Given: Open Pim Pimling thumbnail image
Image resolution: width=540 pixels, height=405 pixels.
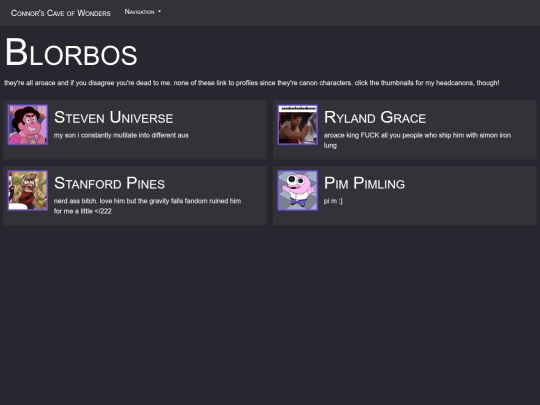Looking at the screenshot, I should coord(298,190).
